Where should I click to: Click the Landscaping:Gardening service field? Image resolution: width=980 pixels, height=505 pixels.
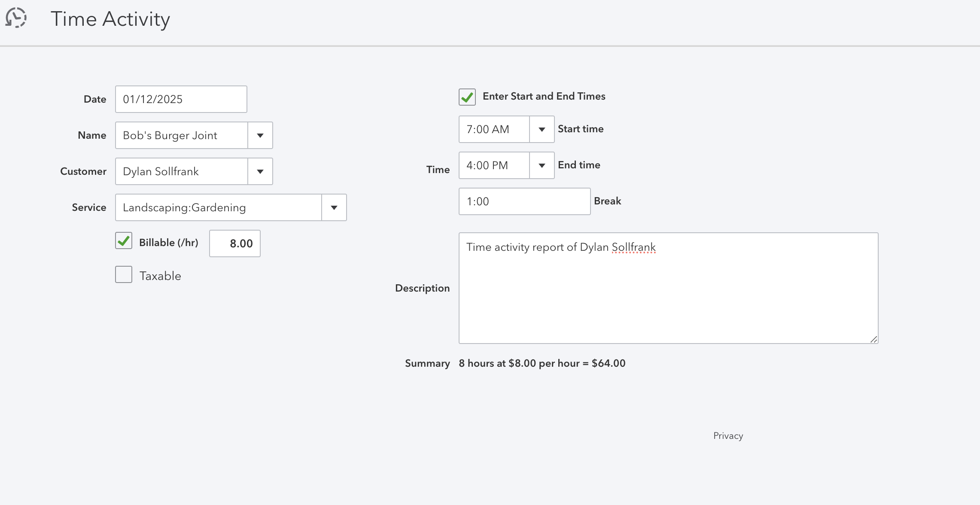(x=218, y=208)
